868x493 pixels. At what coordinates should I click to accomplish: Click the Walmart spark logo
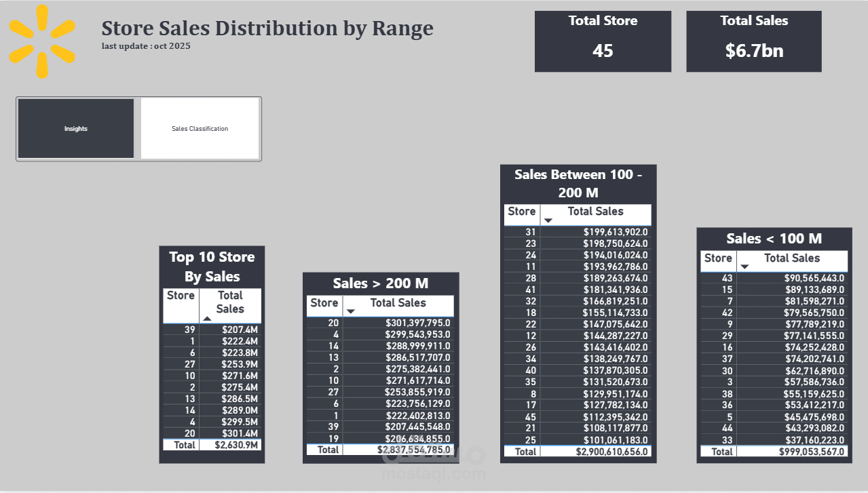tap(42, 41)
